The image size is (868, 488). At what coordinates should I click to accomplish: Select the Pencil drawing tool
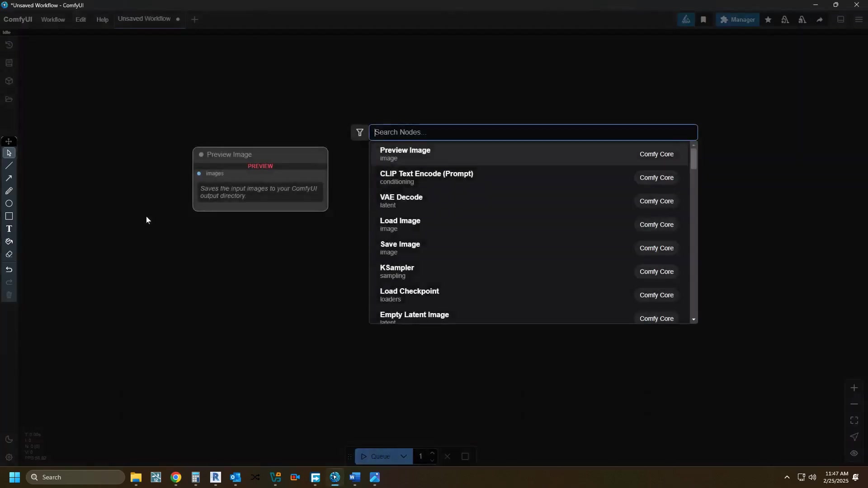pyautogui.click(x=9, y=191)
